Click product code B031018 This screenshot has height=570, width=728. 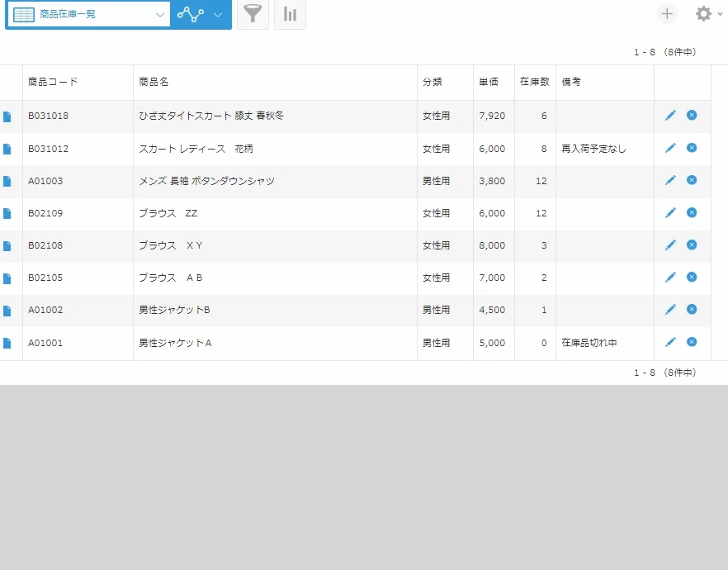pos(48,116)
